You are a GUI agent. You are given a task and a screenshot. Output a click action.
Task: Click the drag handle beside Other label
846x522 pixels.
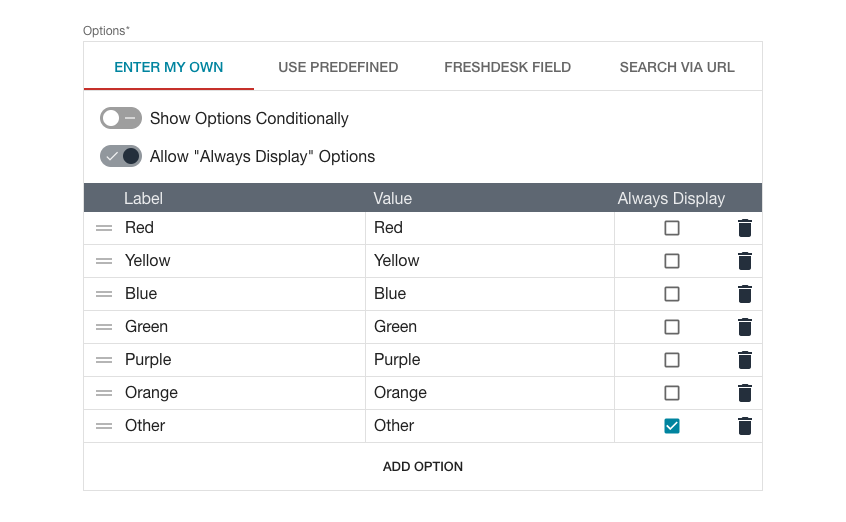pyautogui.click(x=104, y=426)
